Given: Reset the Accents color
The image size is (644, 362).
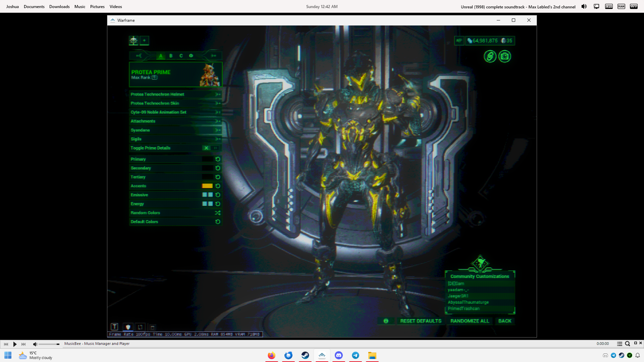Looking at the screenshot, I should [x=218, y=186].
